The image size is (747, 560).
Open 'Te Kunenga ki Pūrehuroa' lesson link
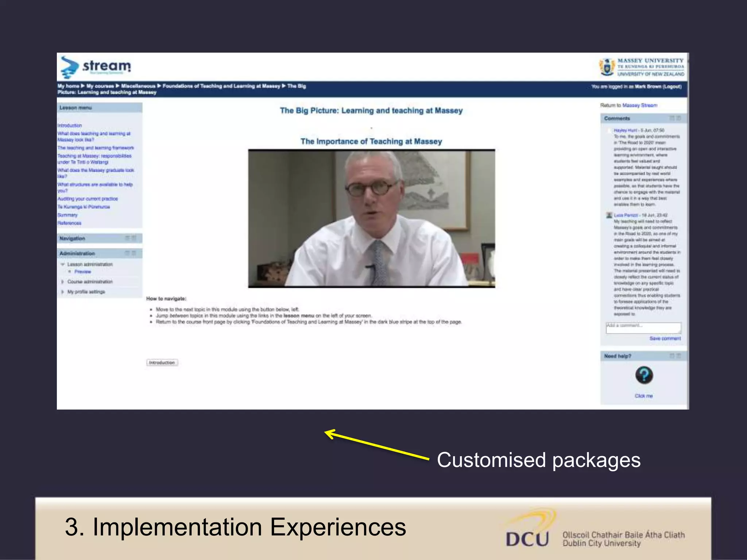click(84, 207)
